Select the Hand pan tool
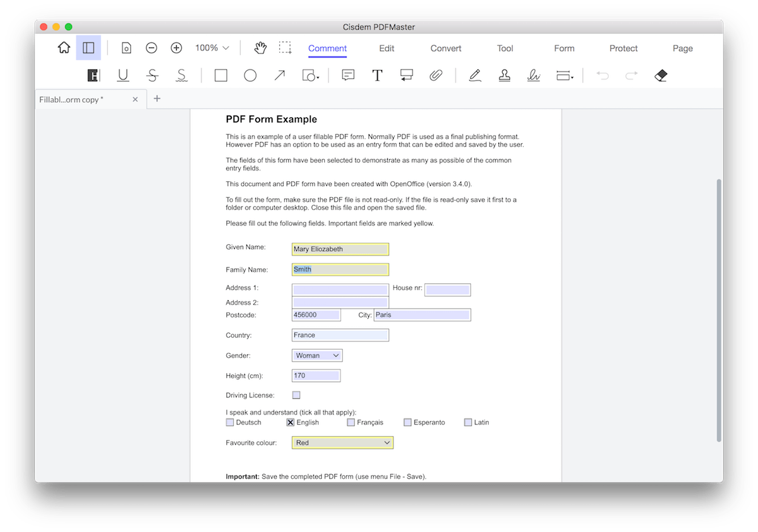Screen dimensions: 758x532 pos(260,48)
